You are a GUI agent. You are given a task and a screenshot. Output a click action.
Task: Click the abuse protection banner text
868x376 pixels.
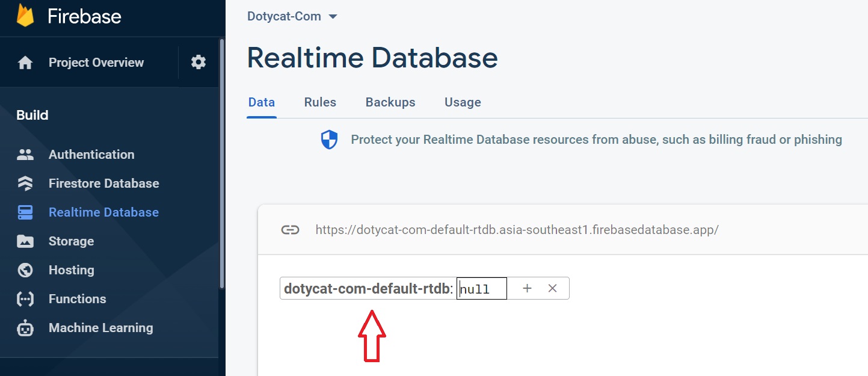click(x=597, y=140)
